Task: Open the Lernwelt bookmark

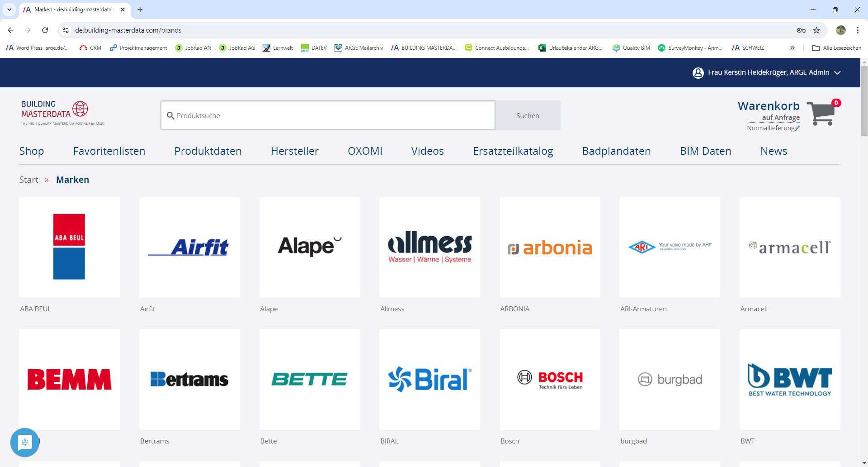Action: point(278,48)
